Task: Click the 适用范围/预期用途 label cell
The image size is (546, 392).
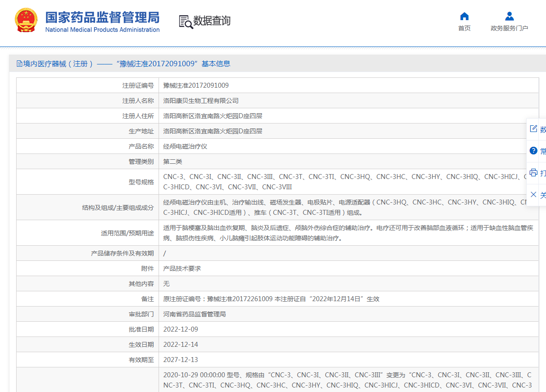Action: pyautogui.click(x=88, y=233)
